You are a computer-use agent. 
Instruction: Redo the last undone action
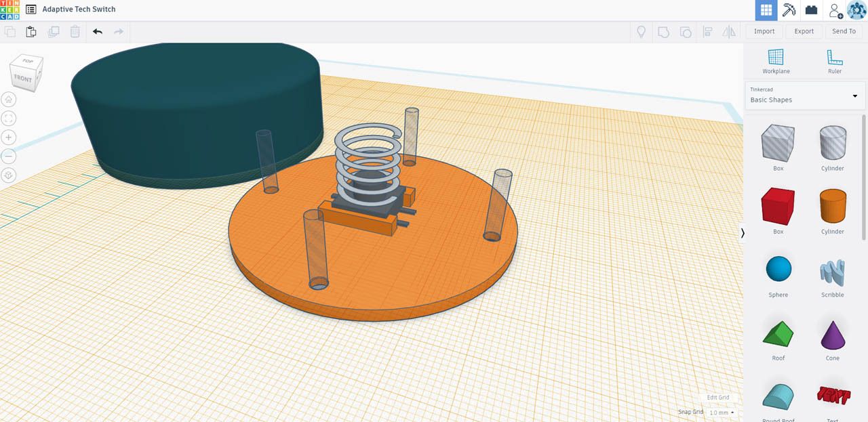[x=118, y=31]
